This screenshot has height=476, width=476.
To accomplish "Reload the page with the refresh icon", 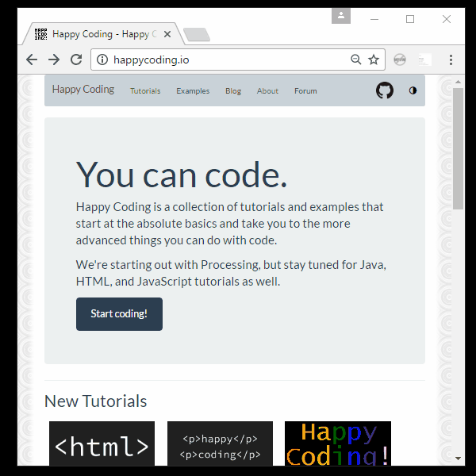I will (x=76, y=59).
